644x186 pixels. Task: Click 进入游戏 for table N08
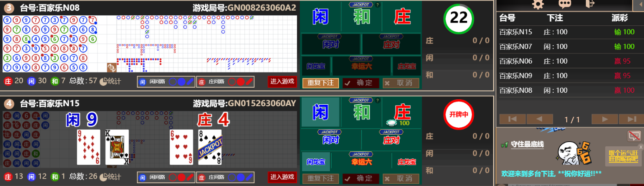(x=282, y=81)
